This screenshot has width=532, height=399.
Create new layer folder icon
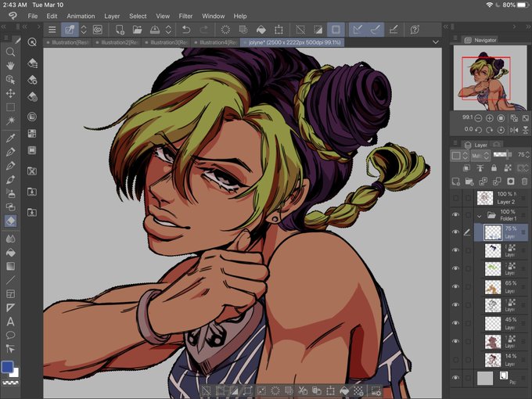coord(469,182)
